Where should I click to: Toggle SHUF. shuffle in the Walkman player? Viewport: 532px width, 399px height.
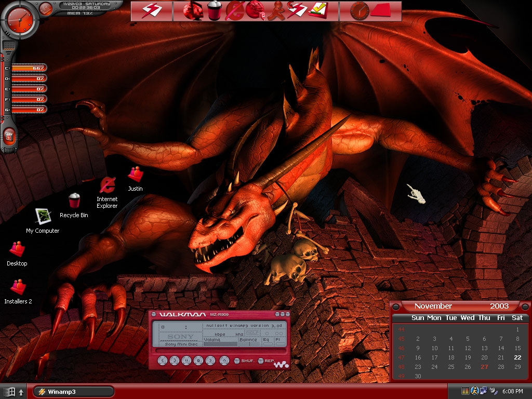pyautogui.click(x=244, y=361)
